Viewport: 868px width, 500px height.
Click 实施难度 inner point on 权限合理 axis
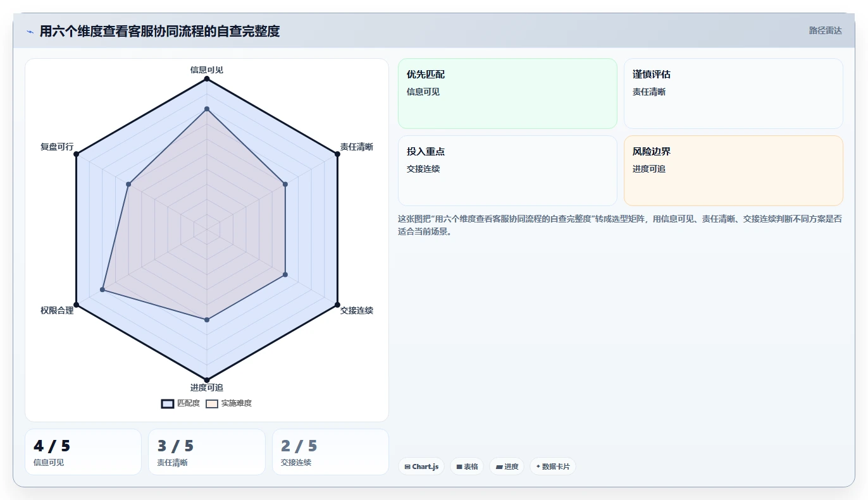(102, 290)
